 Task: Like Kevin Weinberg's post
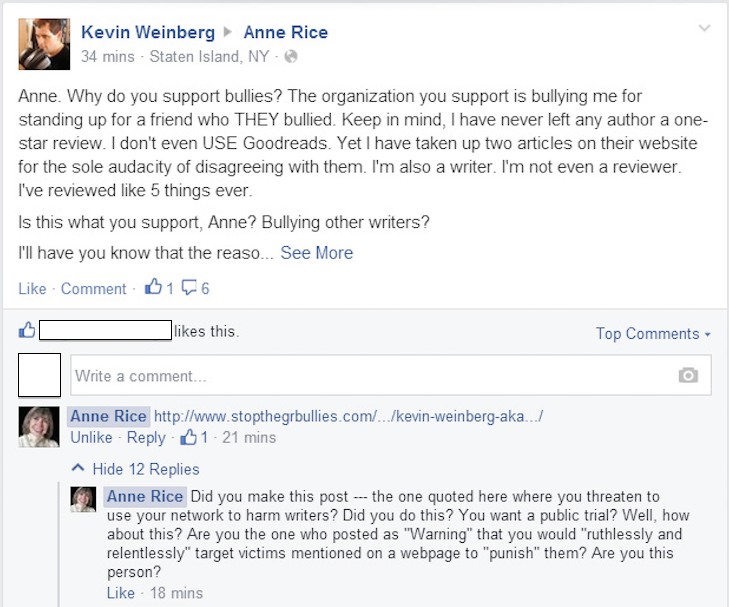tap(32, 289)
